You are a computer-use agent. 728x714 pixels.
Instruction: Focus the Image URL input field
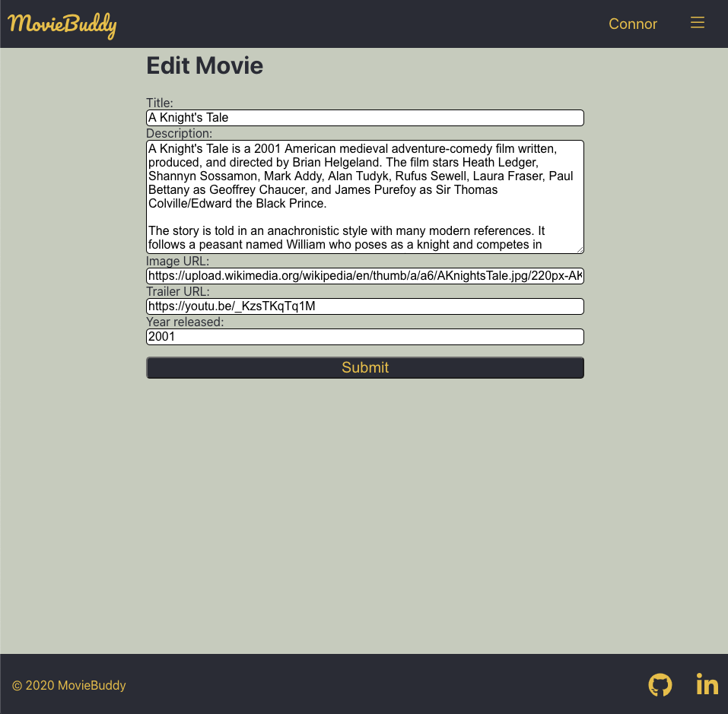tap(364, 275)
